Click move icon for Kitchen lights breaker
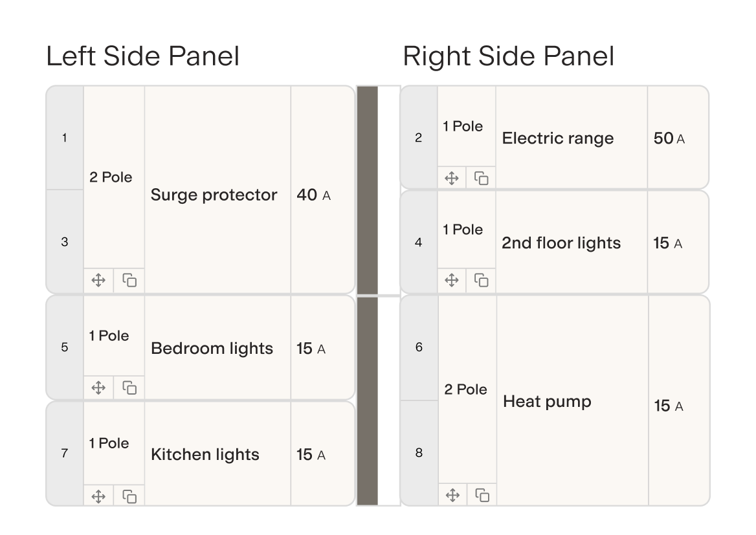Viewport: 756px width, 535px height. point(98,496)
